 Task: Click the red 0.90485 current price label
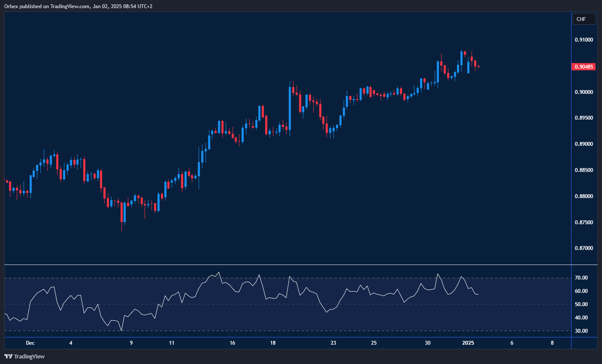(x=584, y=67)
